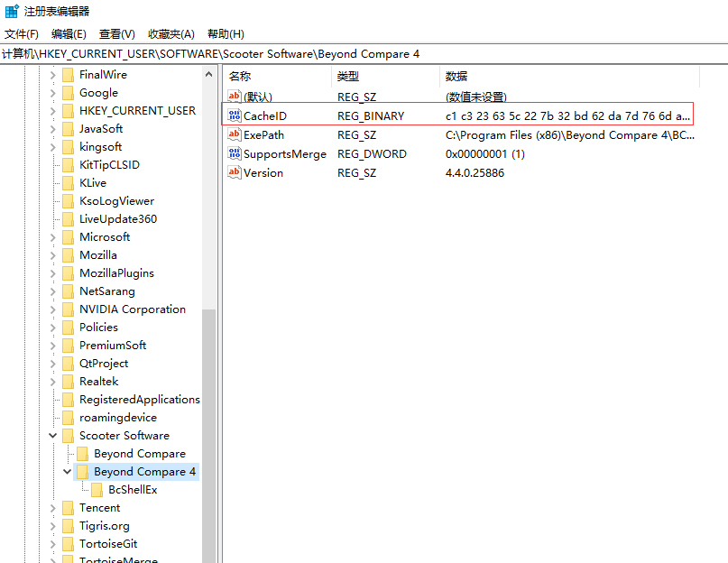Click the JavaSoft folder icon
Viewport: 728px width, 563px height.
tap(68, 129)
